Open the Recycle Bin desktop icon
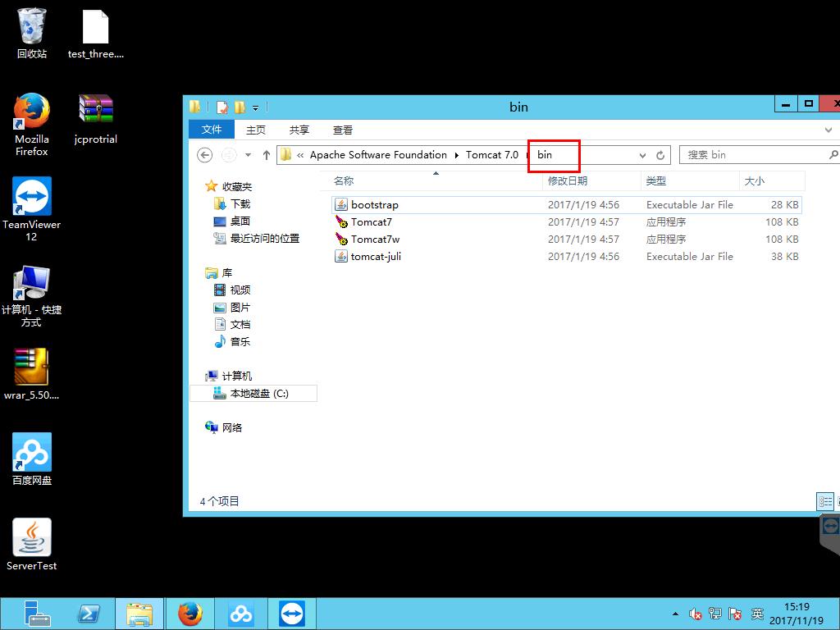This screenshot has width=840, height=630. 32,33
